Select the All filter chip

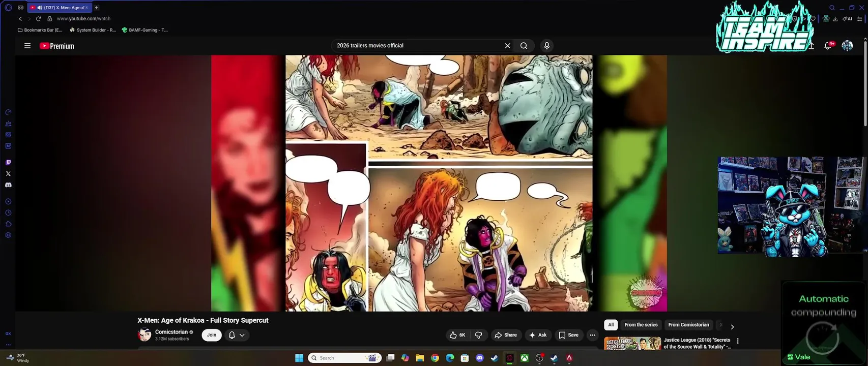tap(611, 325)
